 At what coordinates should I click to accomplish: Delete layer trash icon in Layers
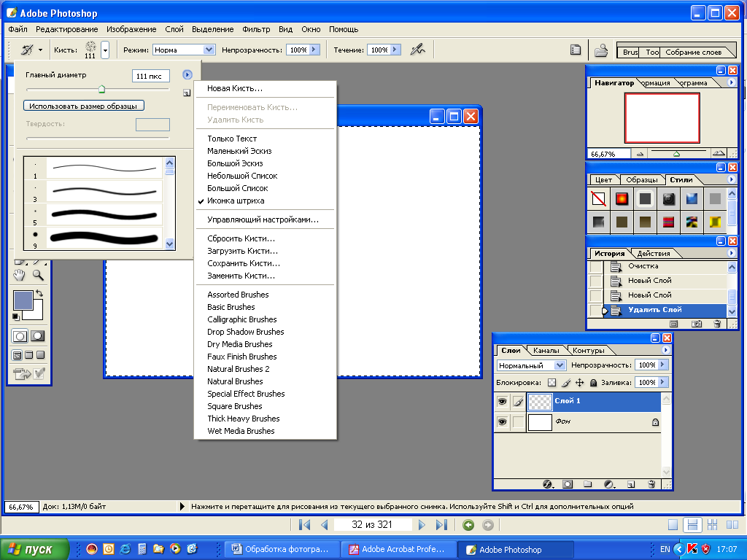651,484
